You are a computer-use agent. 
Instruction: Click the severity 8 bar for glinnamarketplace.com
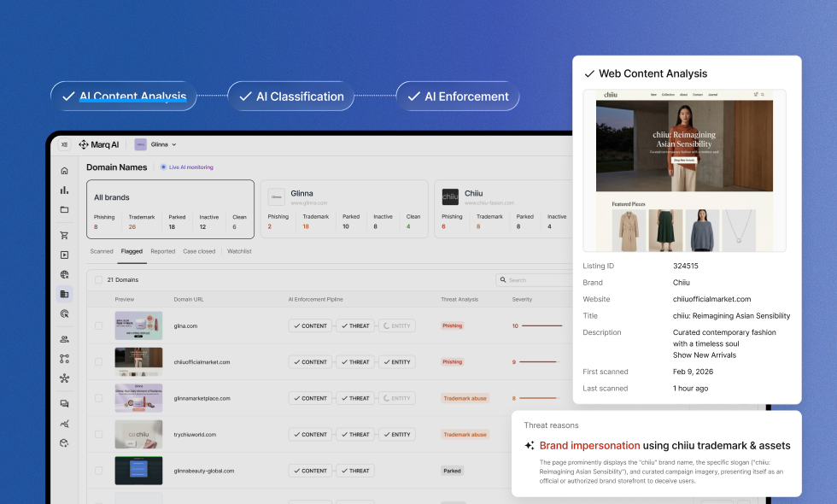539,398
